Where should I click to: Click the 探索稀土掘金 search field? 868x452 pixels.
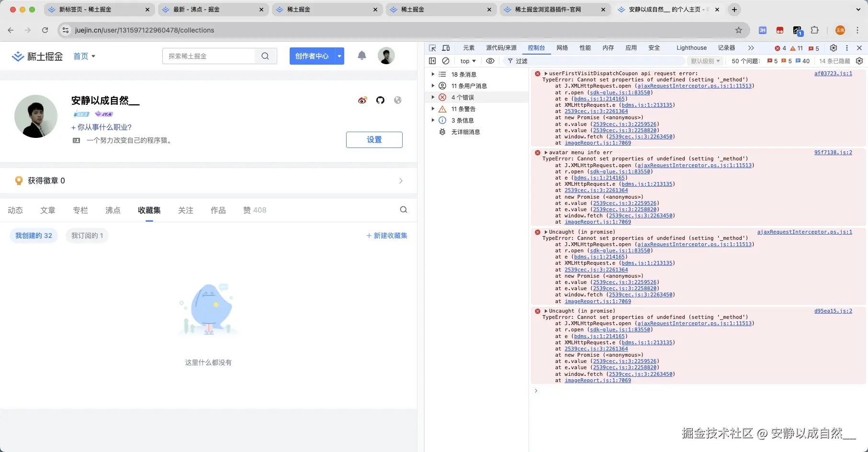point(209,56)
